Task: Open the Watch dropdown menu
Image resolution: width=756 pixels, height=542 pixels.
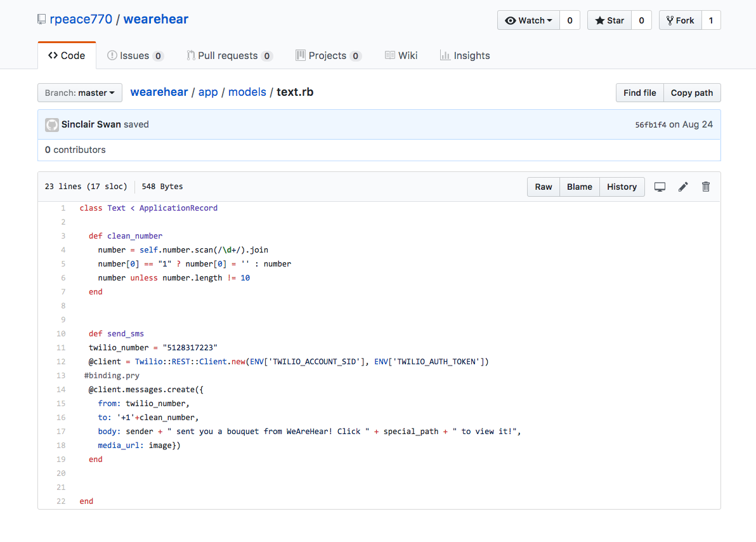Action: (528, 20)
